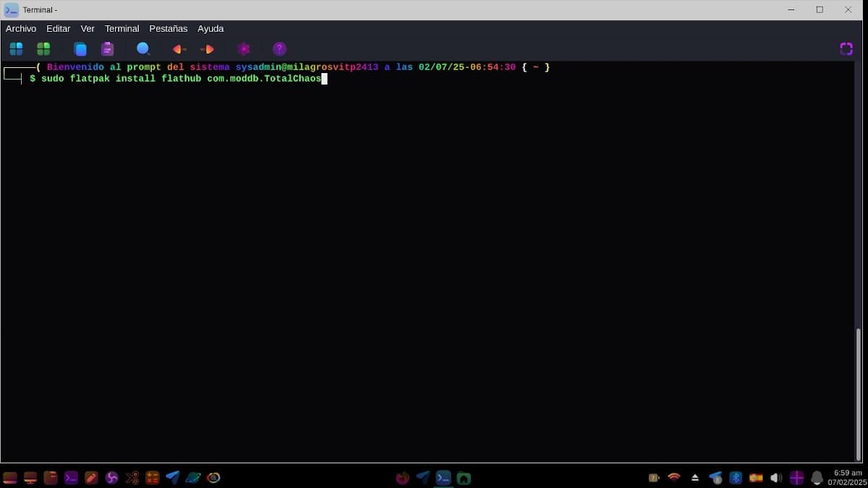Switch to paper plane window beside Firefox

423,478
